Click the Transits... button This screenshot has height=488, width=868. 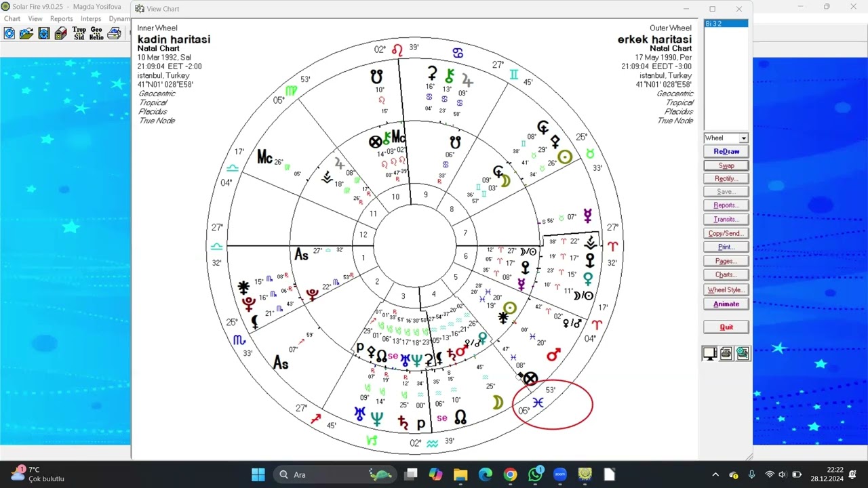pyautogui.click(x=726, y=219)
